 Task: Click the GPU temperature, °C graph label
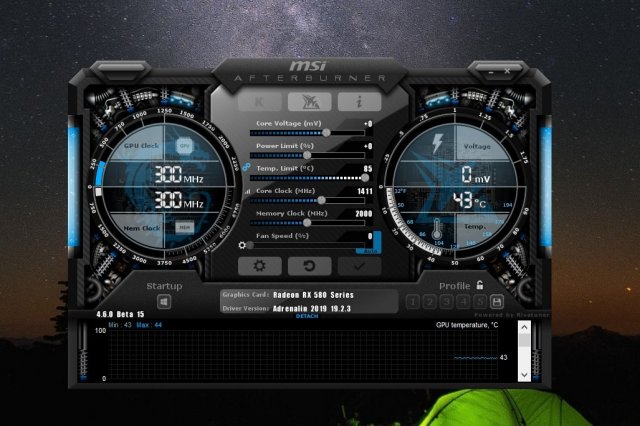tap(467, 325)
